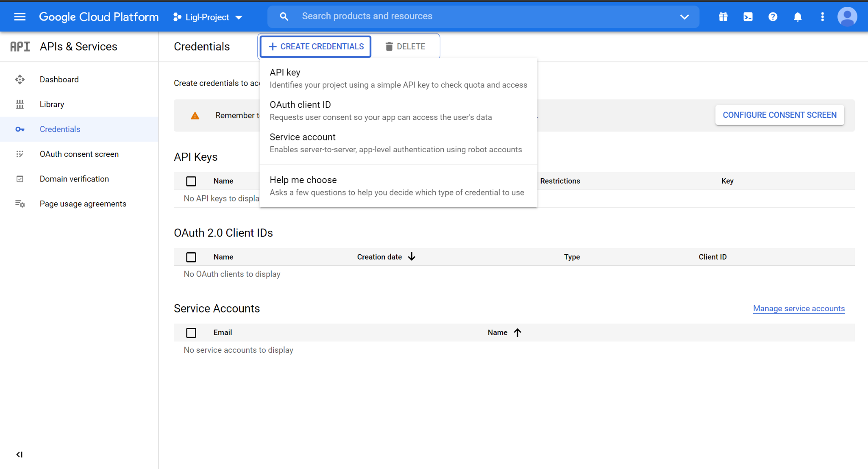Screen dimensions: 868x469
Task: Open the gift free trial icon
Action: 723,17
